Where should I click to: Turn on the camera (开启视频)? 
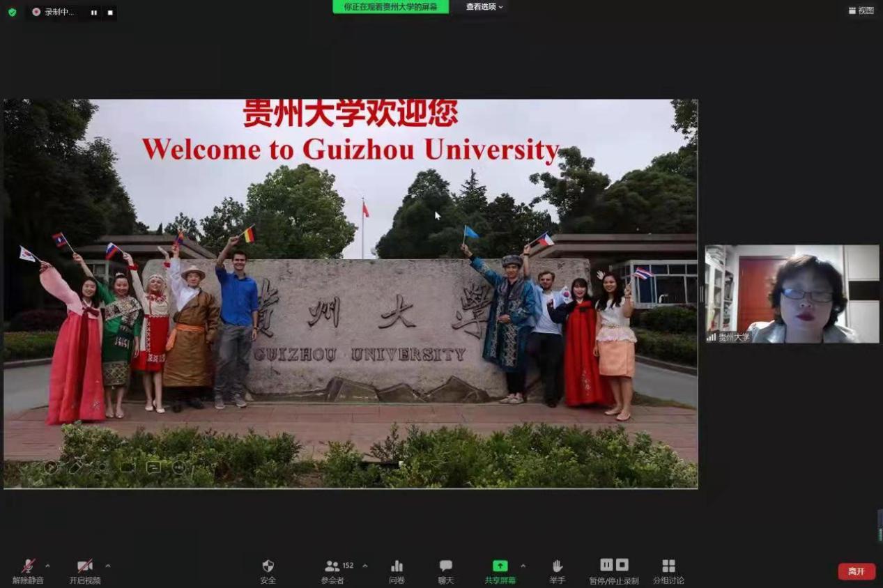[x=85, y=566]
